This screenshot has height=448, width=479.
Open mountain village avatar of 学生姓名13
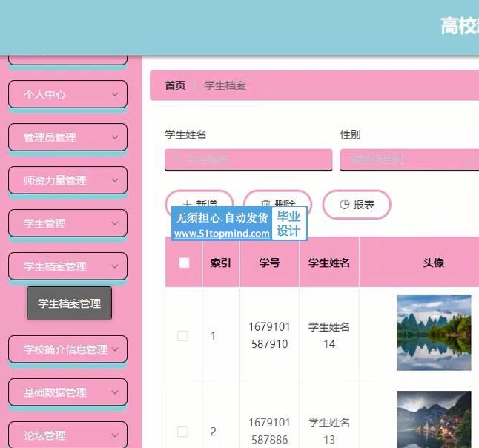[434, 420]
